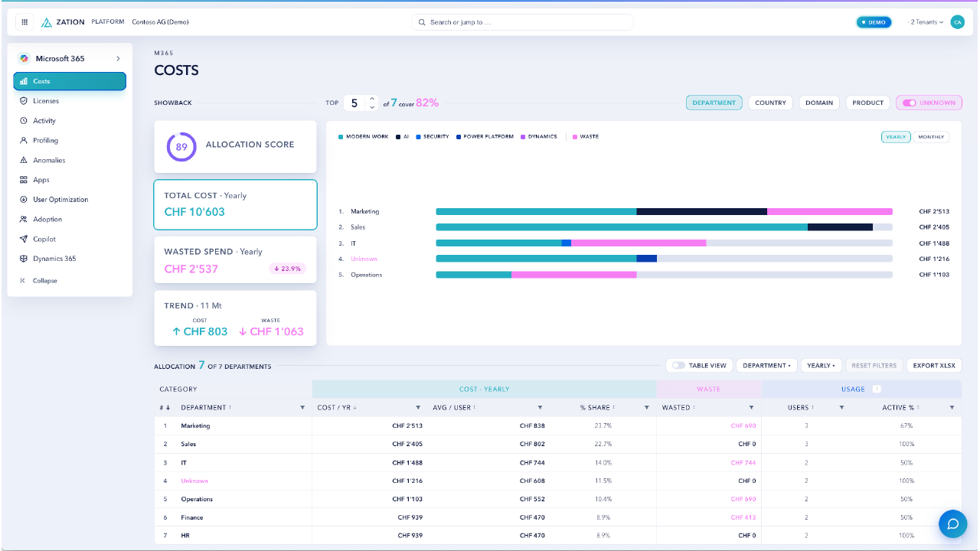The width and height of the screenshot is (980, 551).
Task: Click the Zation platform logo
Action: pos(63,22)
